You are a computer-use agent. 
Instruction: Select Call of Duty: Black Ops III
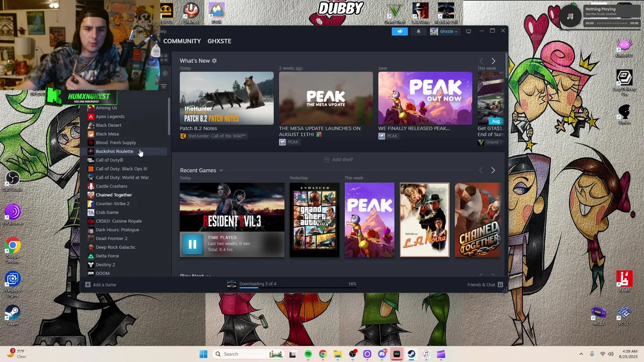(x=121, y=168)
